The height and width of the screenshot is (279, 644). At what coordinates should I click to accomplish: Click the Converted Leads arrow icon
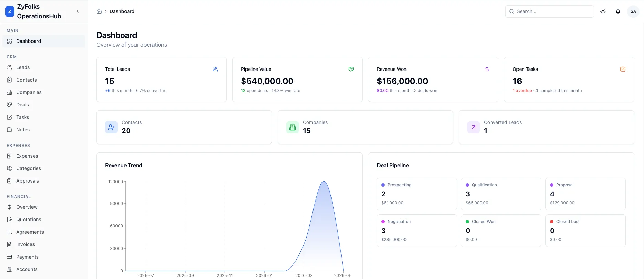474,127
